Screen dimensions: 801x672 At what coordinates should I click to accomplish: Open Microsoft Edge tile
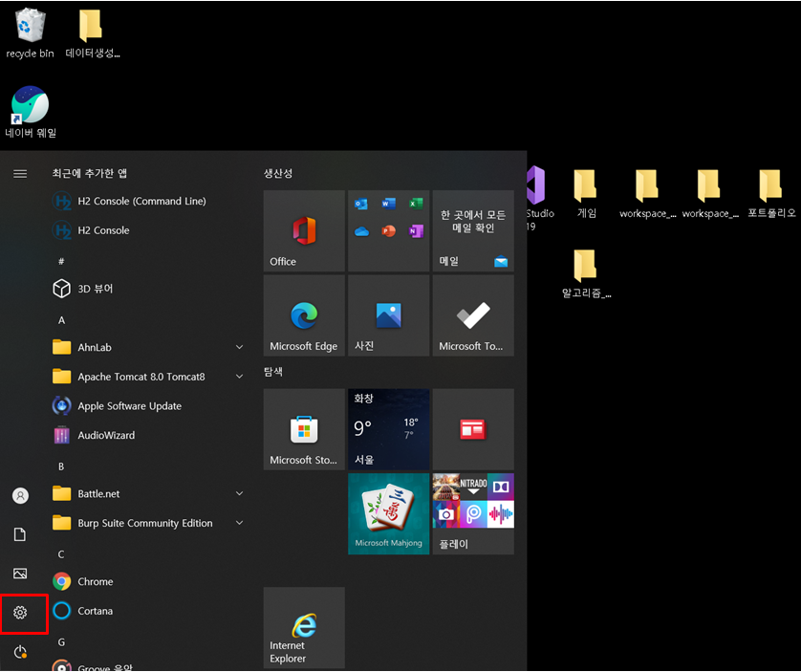(x=304, y=315)
